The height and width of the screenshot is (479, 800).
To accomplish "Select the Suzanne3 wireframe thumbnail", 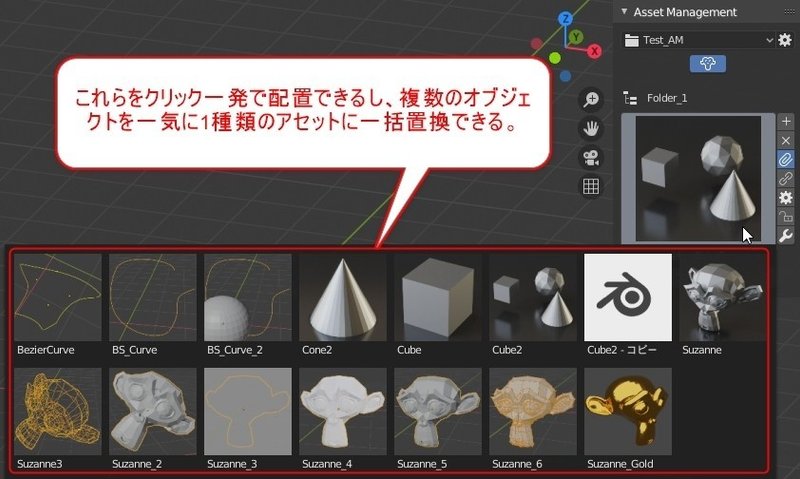I will [x=58, y=411].
